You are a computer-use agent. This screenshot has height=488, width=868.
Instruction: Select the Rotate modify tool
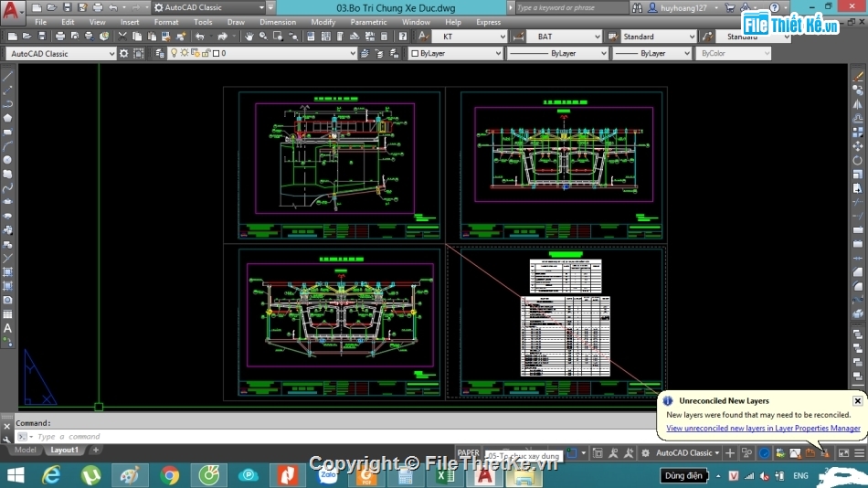(x=857, y=160)
